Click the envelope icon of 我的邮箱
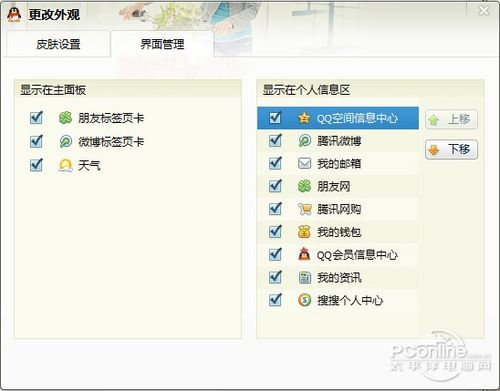 point(304,163)
